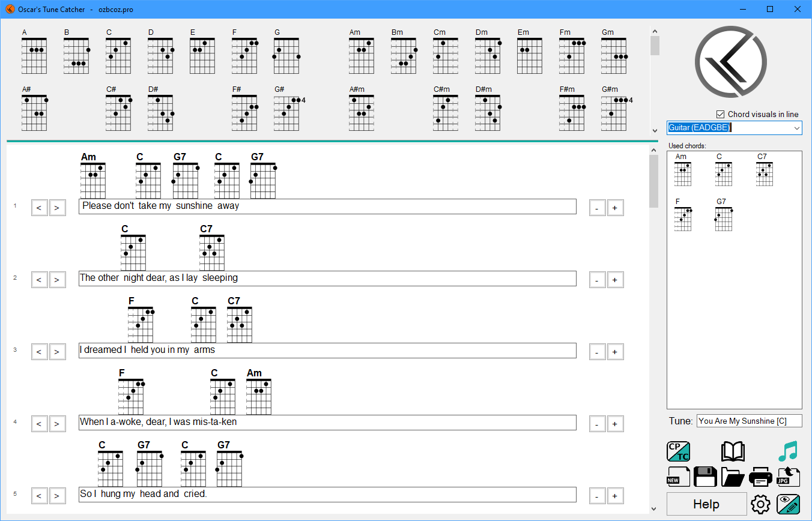
Task: Pick the D#m chord from palette
Action: 488,108
